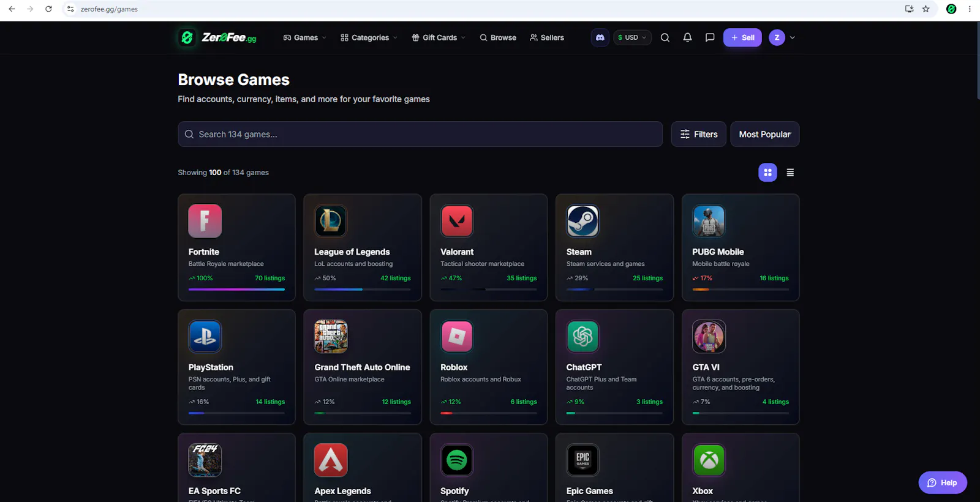The height and width of the screenshot is (502, 980).
Task: Click 25 listings on Steam
Action: [x=648, y=278]
